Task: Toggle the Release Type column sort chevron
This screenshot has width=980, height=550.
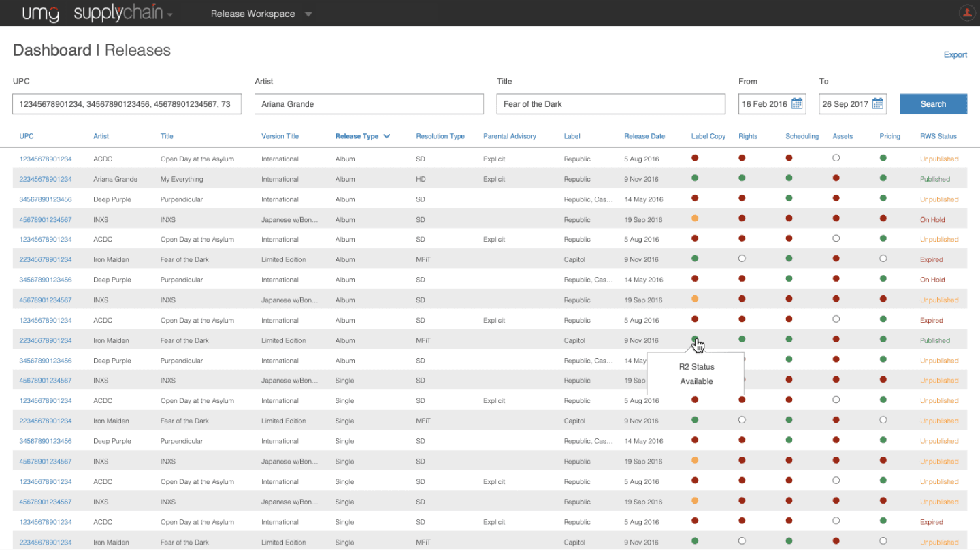Action: pyautogui.click(x=387, y=136)
